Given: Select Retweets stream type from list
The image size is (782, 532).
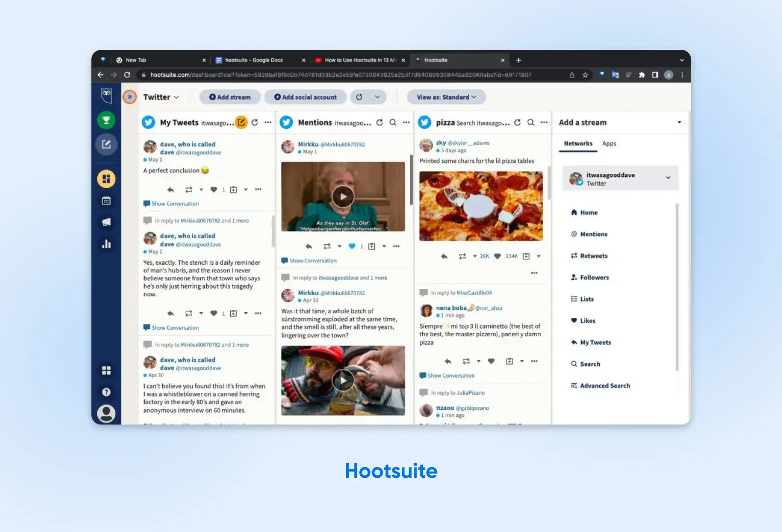Looking at the screenshot, I should click(x=593, y=256).
